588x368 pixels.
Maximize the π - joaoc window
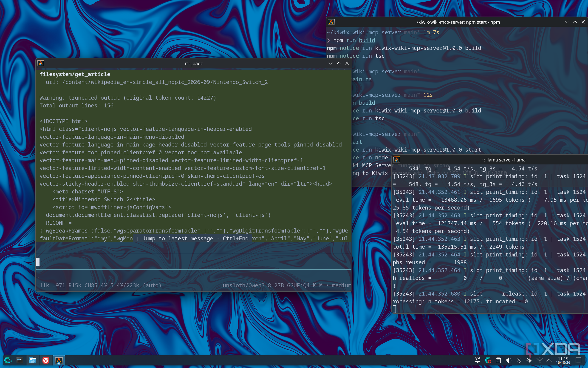339,63
